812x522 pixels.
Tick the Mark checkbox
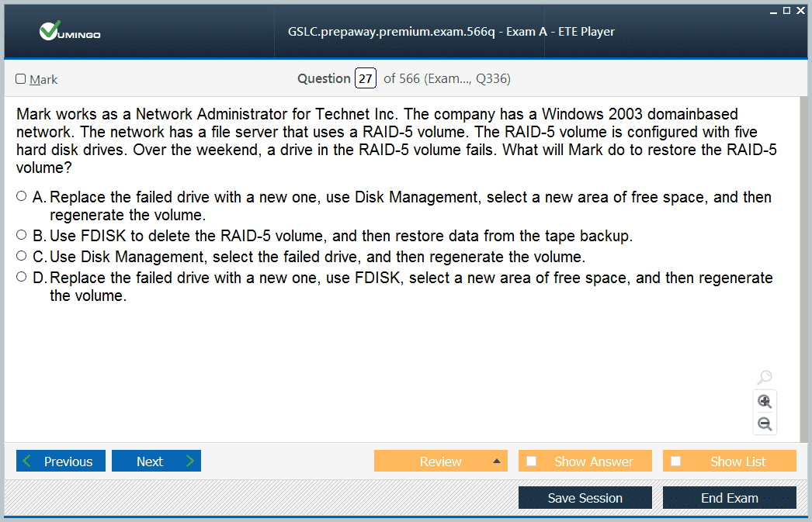pos(21,78)
